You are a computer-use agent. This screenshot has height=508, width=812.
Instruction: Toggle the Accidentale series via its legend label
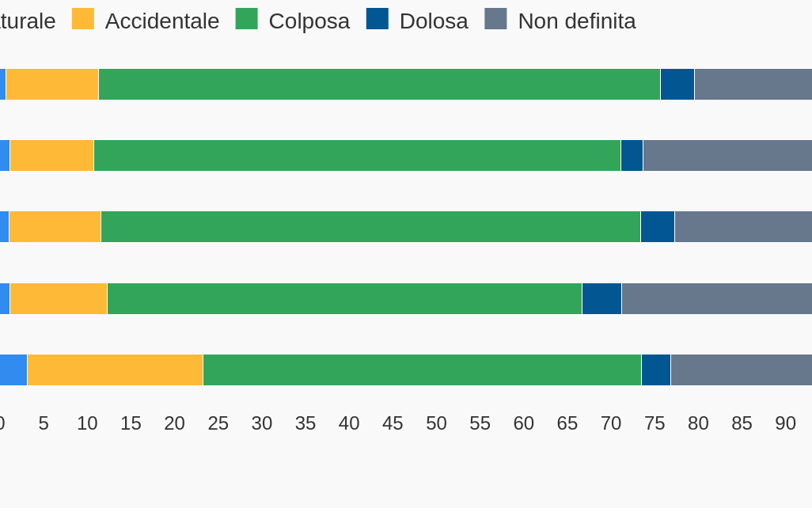pos(161,21)
